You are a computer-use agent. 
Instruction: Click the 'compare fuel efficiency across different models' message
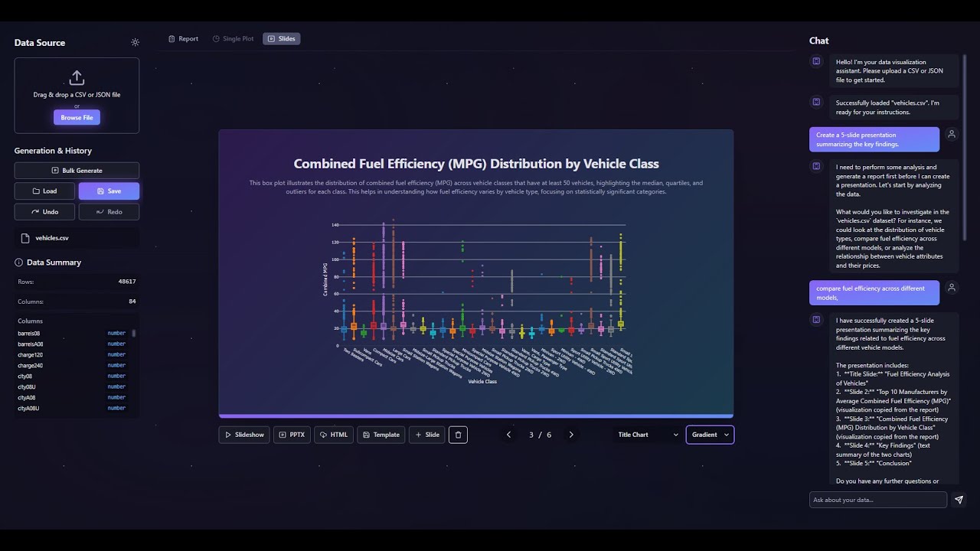tap(874, 293)
